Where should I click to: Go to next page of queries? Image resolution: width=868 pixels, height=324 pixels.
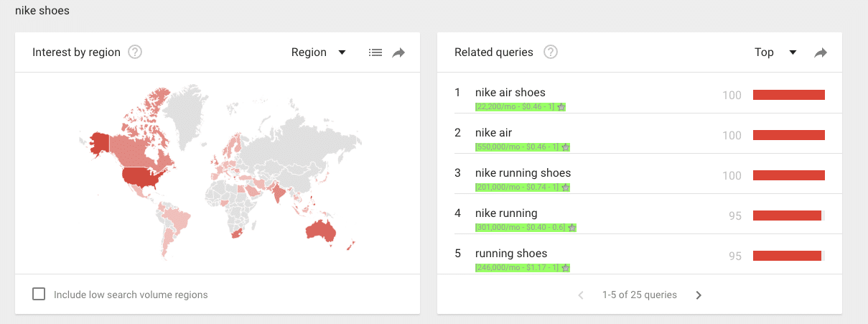[699, 295]
